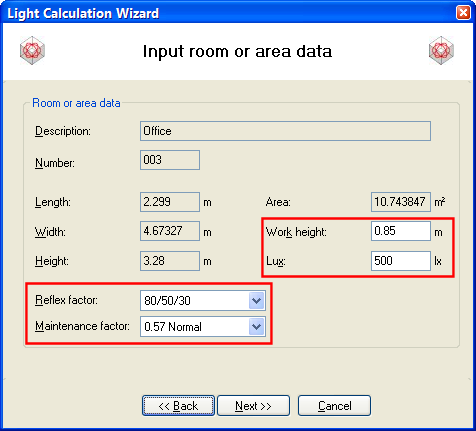This screenshot has height=431, width=476.
Task: Open the Reflex factor dropdown arrow
Action: [x=256, y=301]
